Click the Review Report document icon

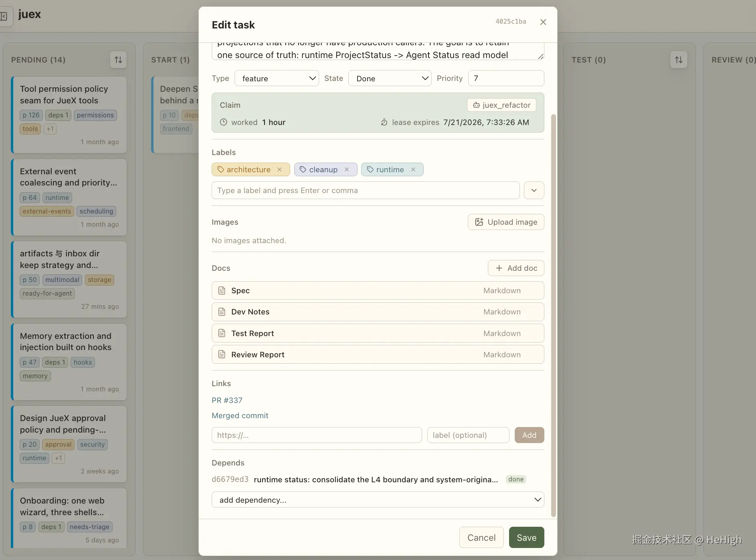(222, 355)
